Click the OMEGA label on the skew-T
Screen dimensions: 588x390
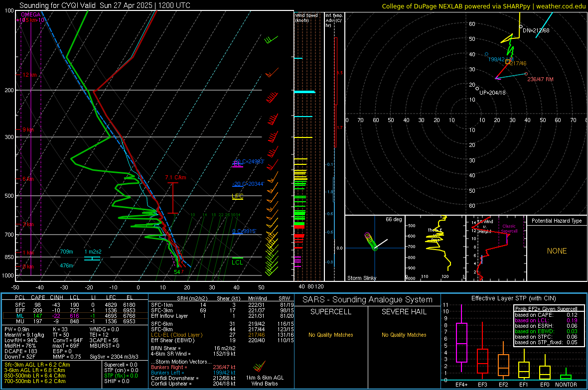tap(30, 14)
